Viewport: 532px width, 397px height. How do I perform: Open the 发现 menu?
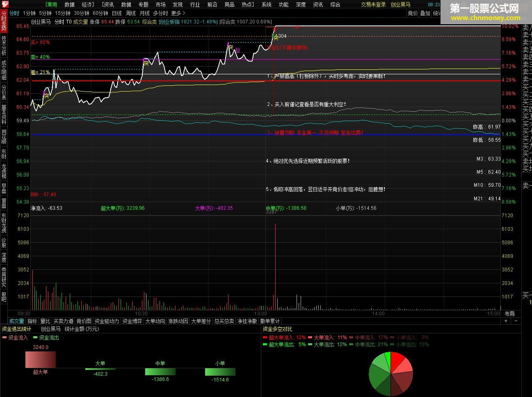(178, 5)
